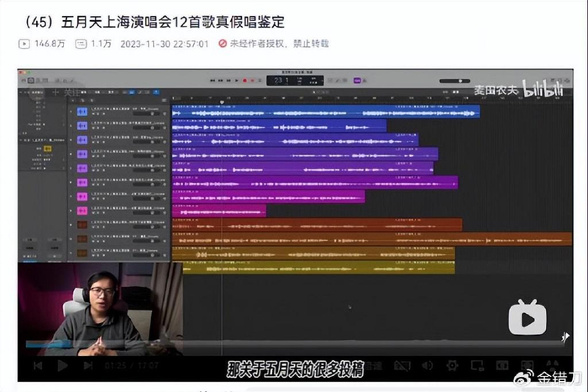
Task: Expand the region inspector disclosure triangle
Action: 21,92
